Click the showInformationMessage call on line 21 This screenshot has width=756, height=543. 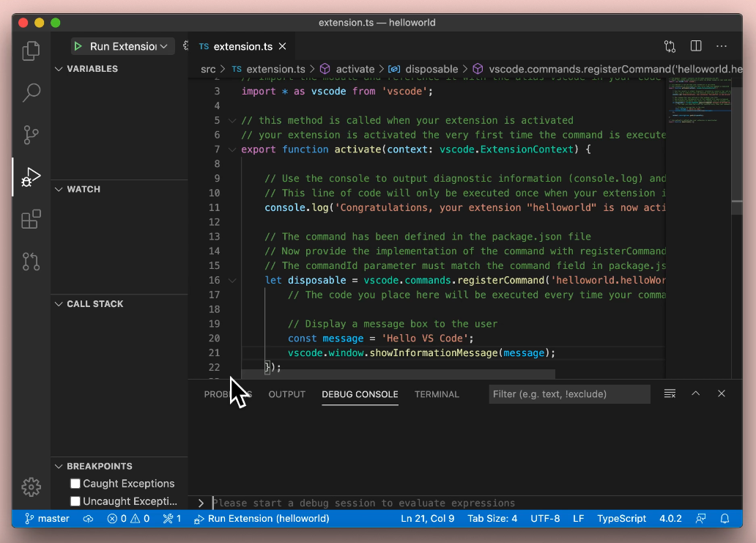(x=434, y=353)
